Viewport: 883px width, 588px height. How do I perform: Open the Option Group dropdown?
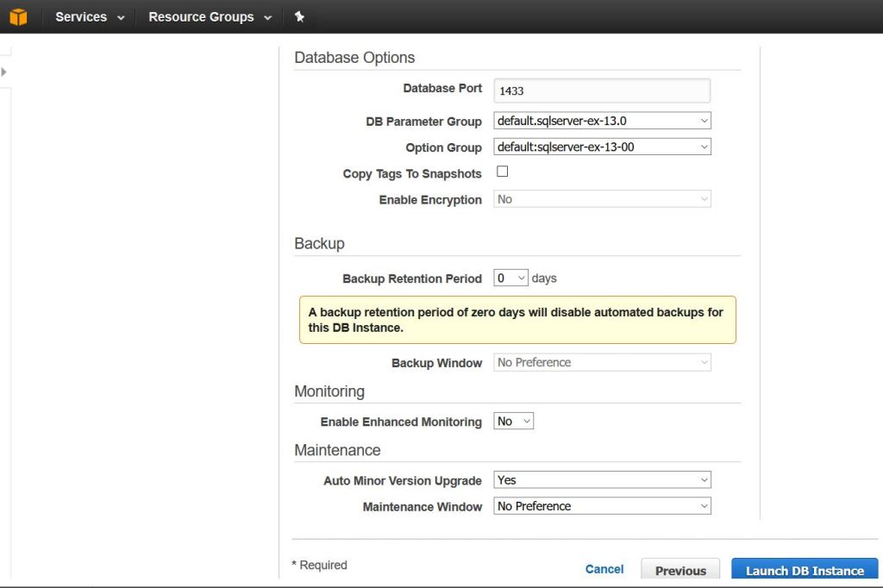(x=602, y=147)
